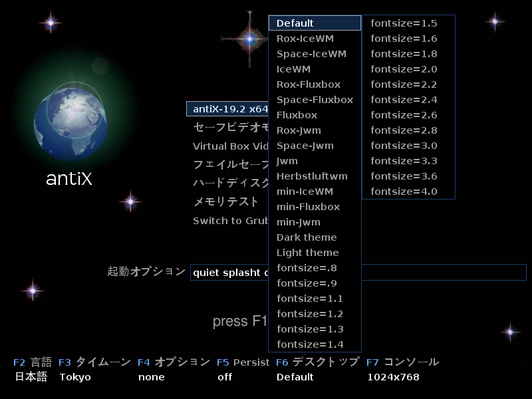Click off persist value
The width and height of the screenshot is (532, 399).
225,377
